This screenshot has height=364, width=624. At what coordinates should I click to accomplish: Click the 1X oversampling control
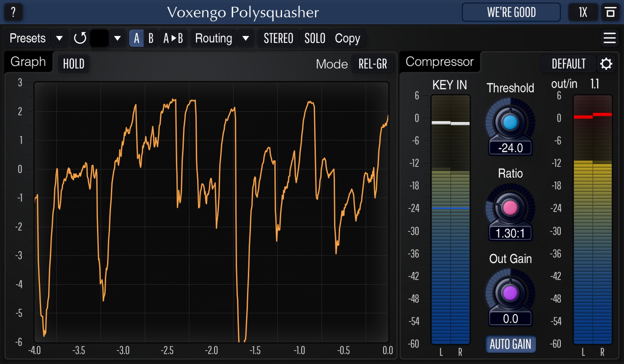coord(583,12)
